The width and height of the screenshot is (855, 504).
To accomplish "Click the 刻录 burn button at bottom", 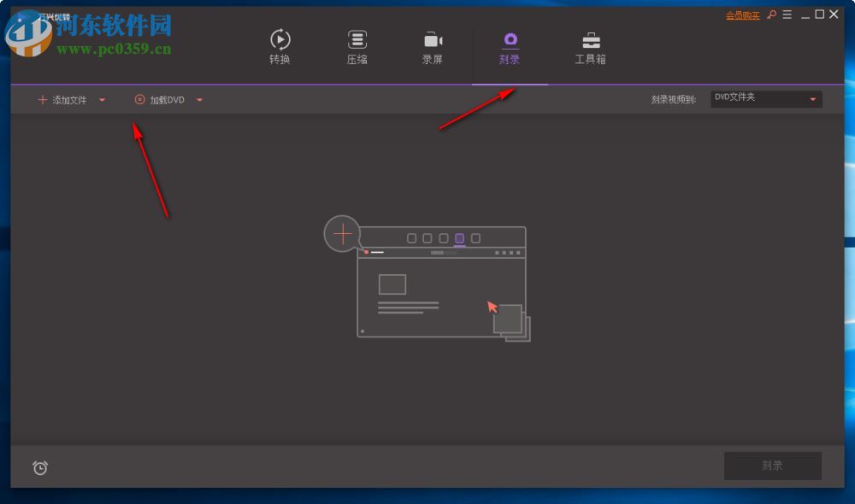I will tap(773, 466).
